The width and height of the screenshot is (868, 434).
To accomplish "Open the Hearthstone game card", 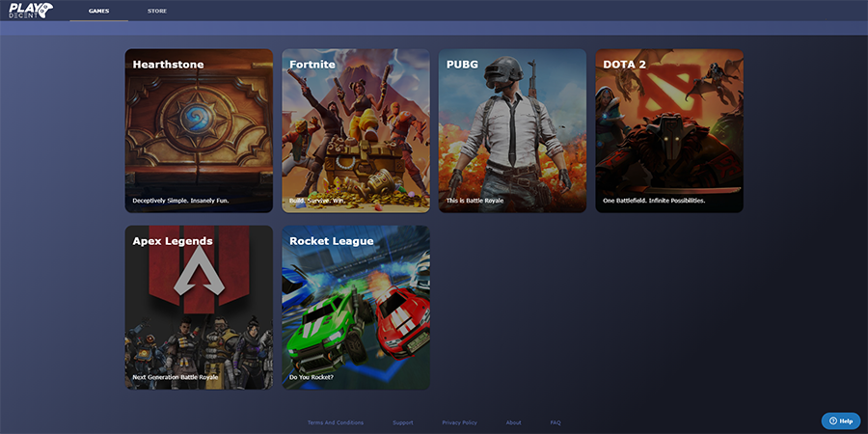I will click(199, 130).
